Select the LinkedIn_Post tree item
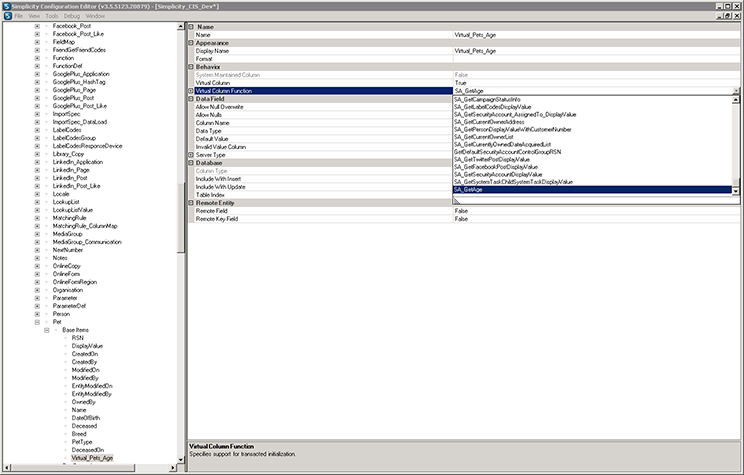 (70, 178)
